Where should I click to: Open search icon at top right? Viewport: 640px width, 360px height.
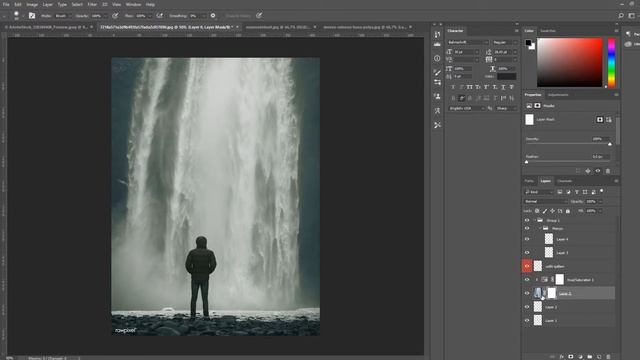coord(621,16)
